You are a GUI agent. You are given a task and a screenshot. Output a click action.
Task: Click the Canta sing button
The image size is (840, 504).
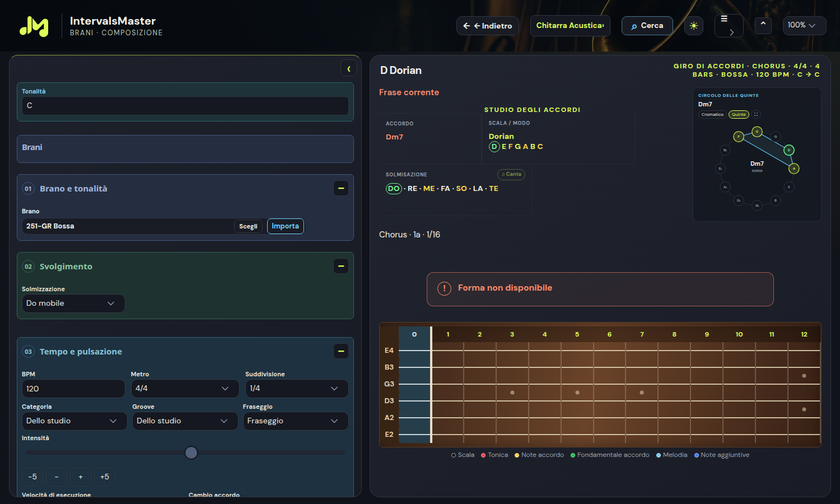[511, 174]
